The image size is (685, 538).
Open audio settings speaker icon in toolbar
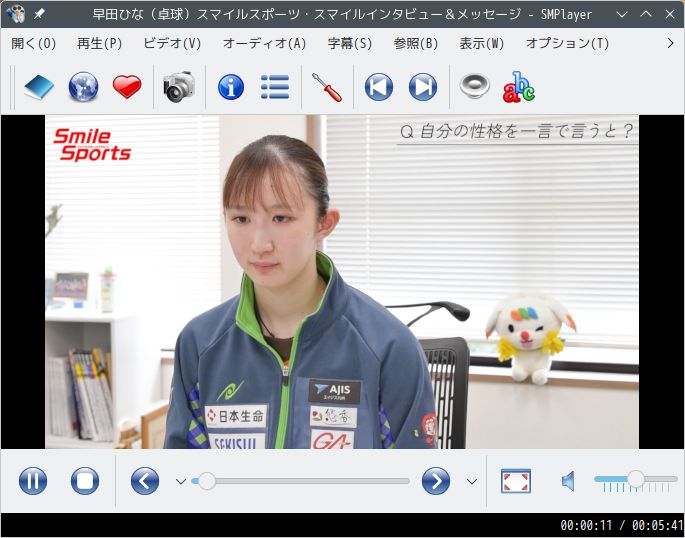[475, 86]
